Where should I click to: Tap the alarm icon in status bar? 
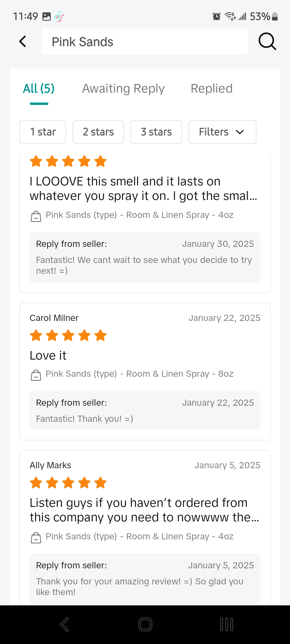click(x=216, y=17)
